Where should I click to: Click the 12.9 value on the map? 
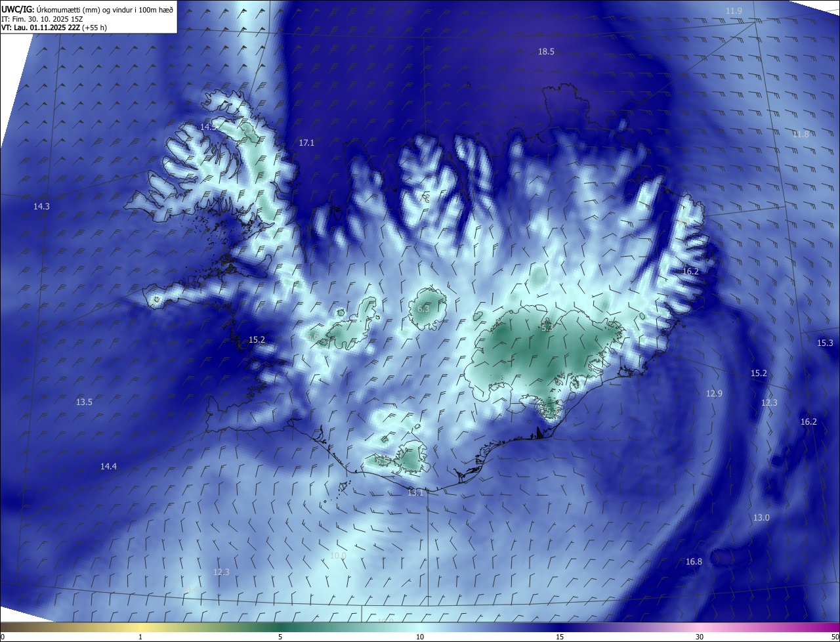[x=714, y=393]
